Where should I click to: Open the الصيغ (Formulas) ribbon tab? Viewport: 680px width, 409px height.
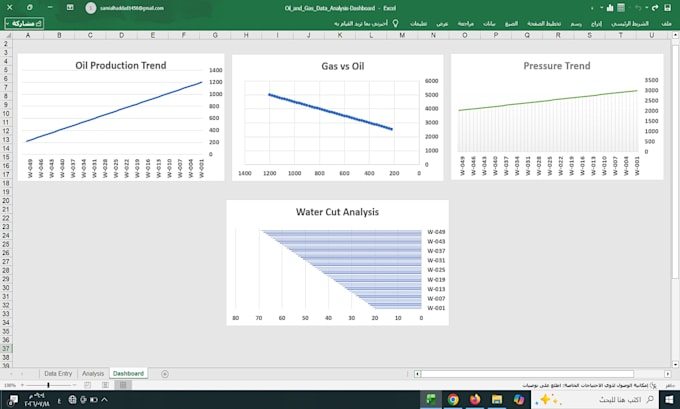pos(511,23)
